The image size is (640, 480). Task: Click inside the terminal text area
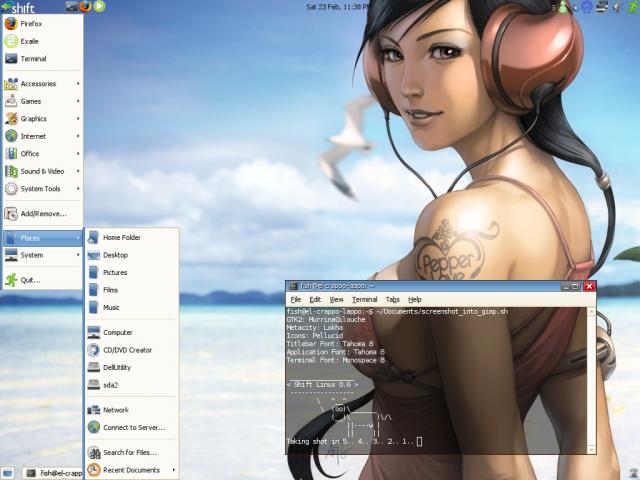click(x=436, y=380)
